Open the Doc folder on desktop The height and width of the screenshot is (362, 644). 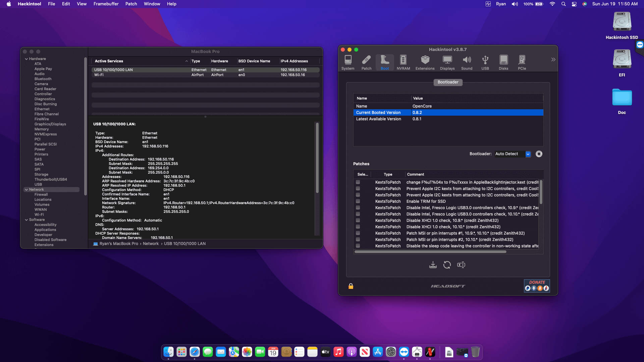click(x=622, y=101)
